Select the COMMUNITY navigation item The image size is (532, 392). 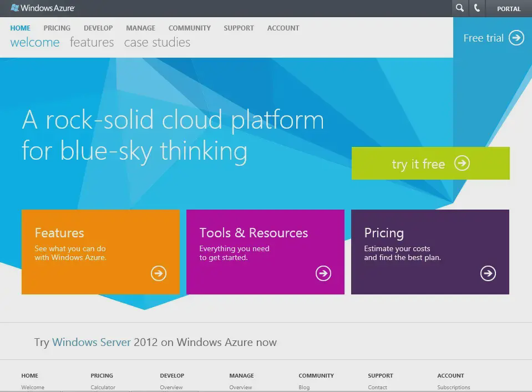click(x=190, y=28)
